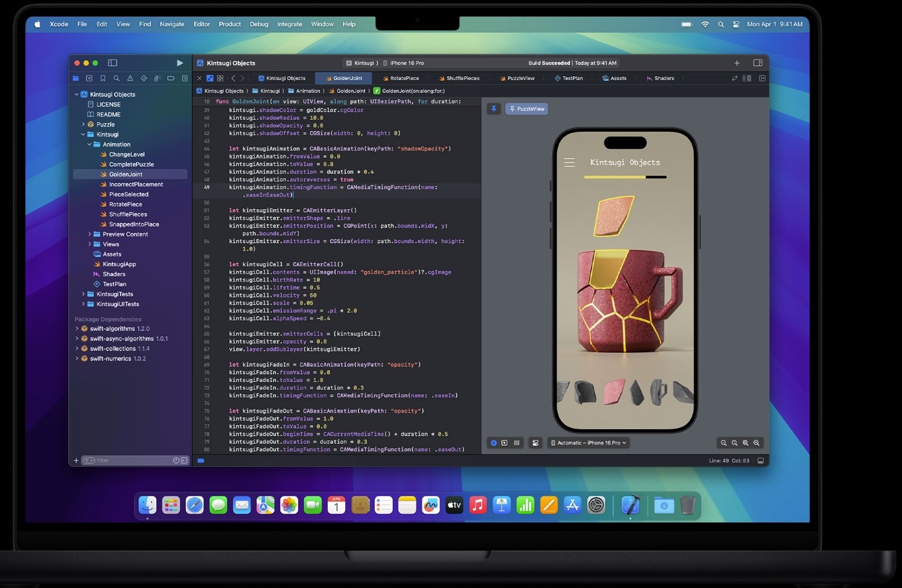
Task: Expand the Puzzle folder
Action: coord(83,124)
